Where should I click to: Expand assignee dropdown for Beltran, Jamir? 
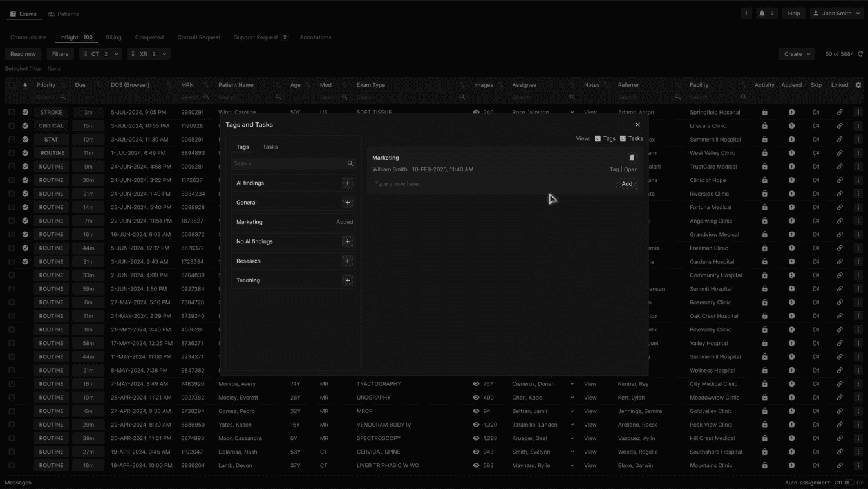pos(572,411)
